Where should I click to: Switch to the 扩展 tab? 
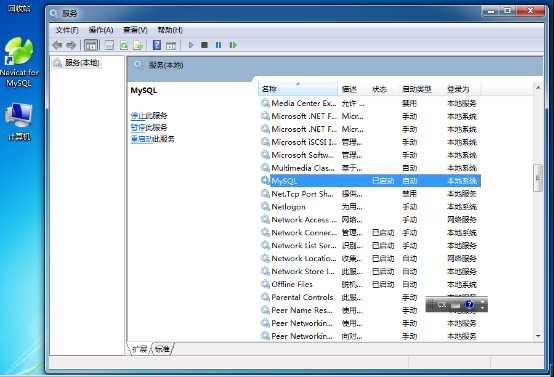pyautogui.click(x=140, y=349)
